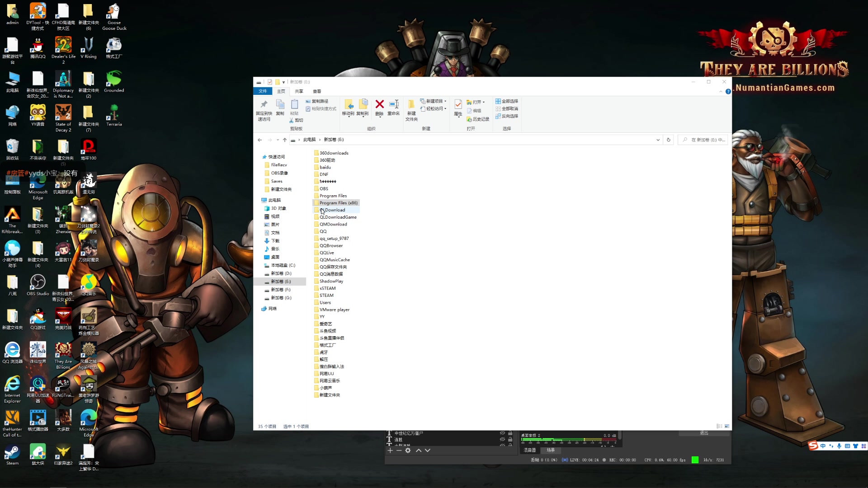Move source up in OBS

419,450
